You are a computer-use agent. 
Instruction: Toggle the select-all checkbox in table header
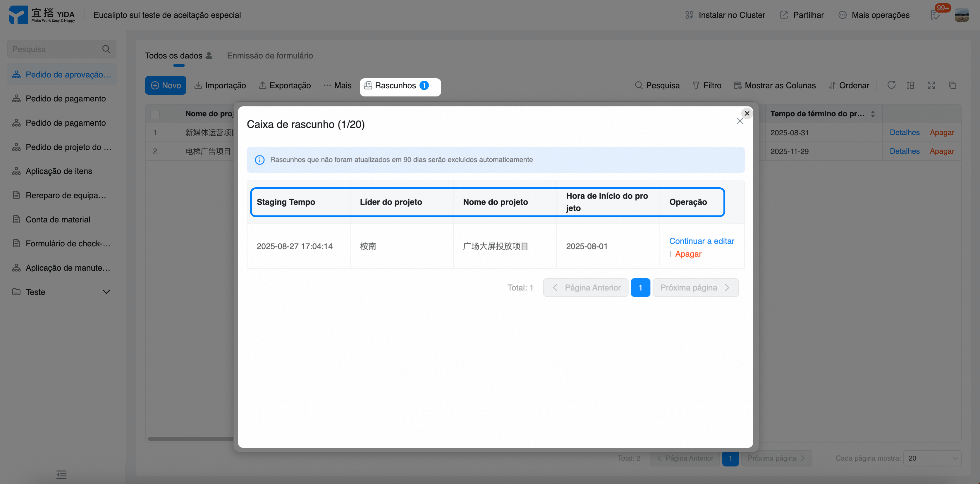[155, 114]
